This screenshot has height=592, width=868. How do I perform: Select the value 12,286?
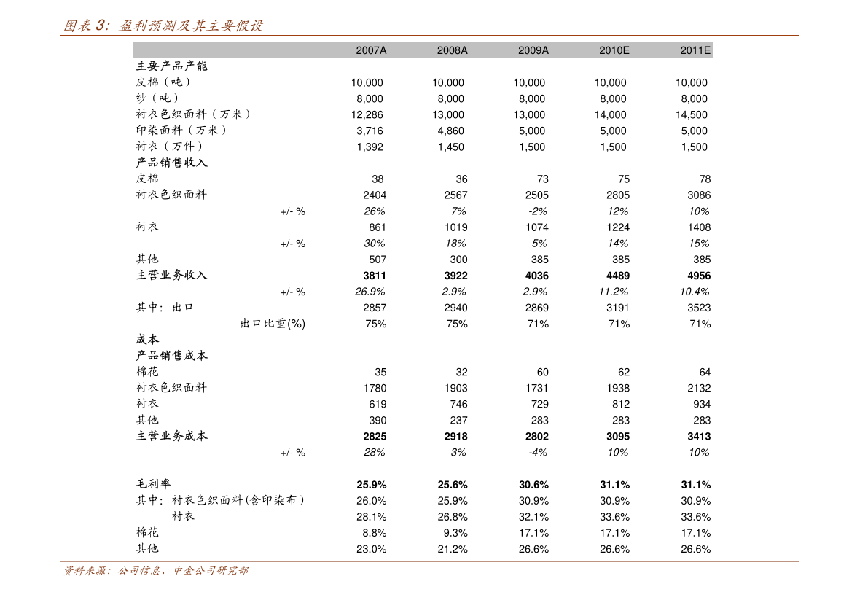(x=367, y=114)
